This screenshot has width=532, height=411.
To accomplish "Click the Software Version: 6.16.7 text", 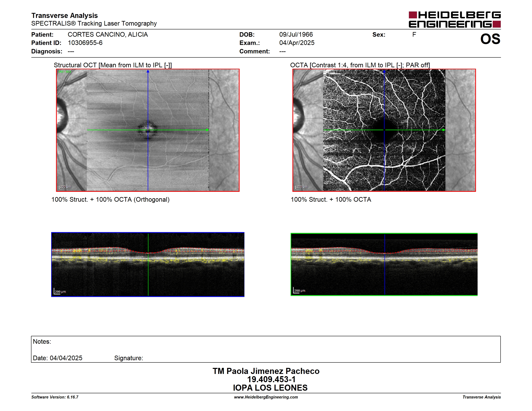I will coord(55,397).
